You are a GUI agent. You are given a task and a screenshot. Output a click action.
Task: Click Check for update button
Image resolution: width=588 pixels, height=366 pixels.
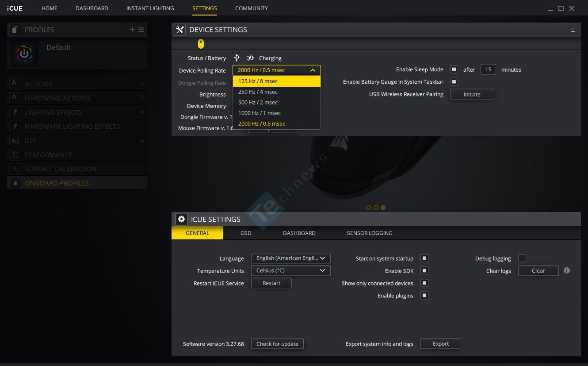point(277,343)
